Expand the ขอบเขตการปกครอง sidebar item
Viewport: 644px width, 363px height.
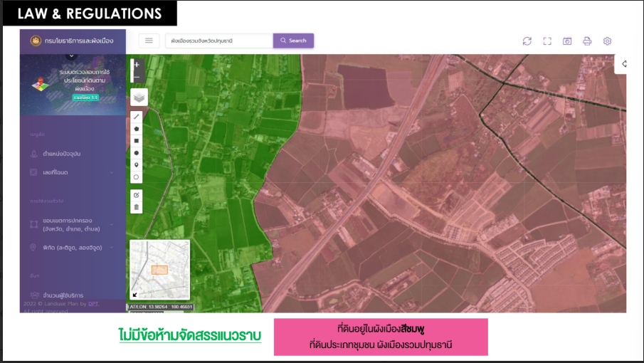point(73,224)
